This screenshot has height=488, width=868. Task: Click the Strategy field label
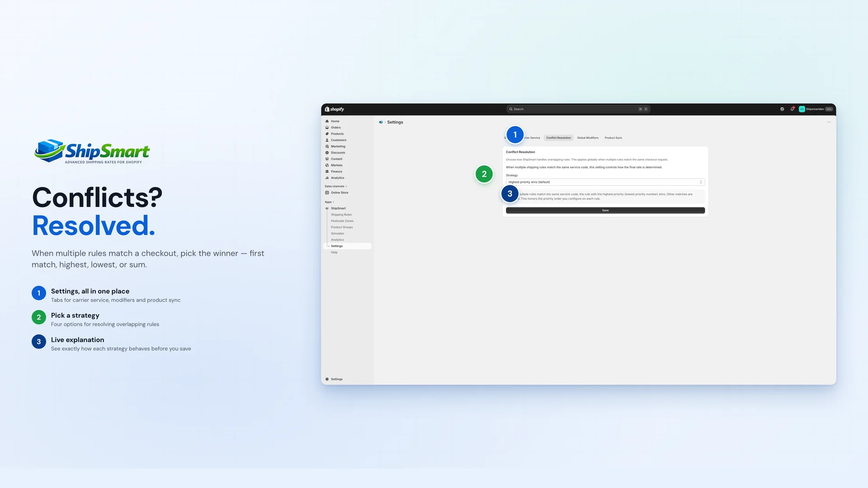click(512, 175)
